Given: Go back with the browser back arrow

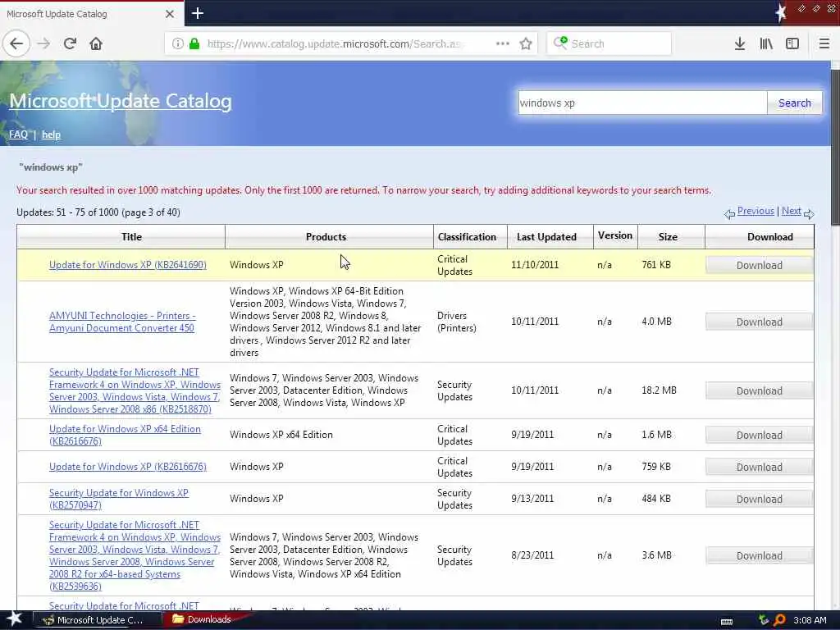Looking at the screenshot, I should (16, 43).
